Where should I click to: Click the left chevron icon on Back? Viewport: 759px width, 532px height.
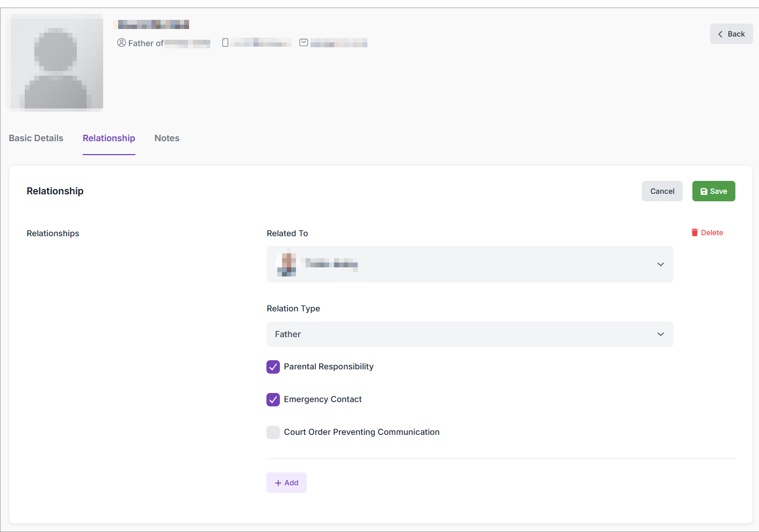coord(720,34)
